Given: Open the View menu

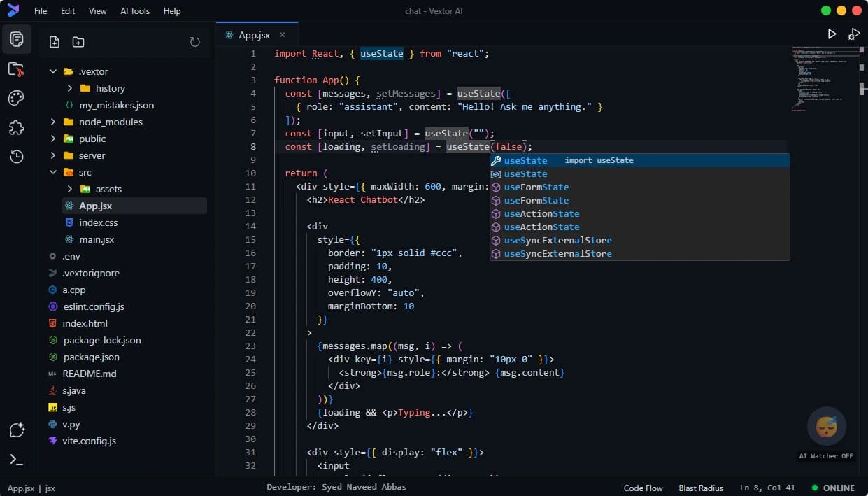Looking at the screenshot, I should tap(98, 11).
